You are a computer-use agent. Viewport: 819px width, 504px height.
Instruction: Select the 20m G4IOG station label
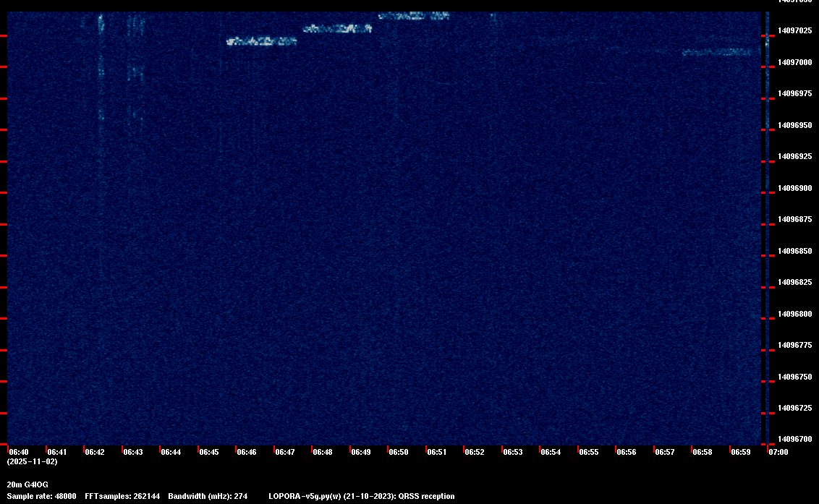click(27, 484)
